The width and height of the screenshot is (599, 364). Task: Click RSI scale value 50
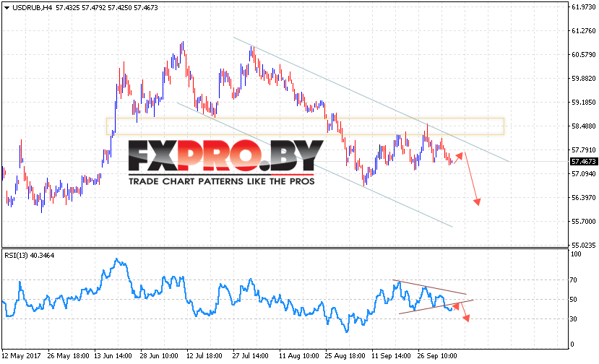(574, 300)
